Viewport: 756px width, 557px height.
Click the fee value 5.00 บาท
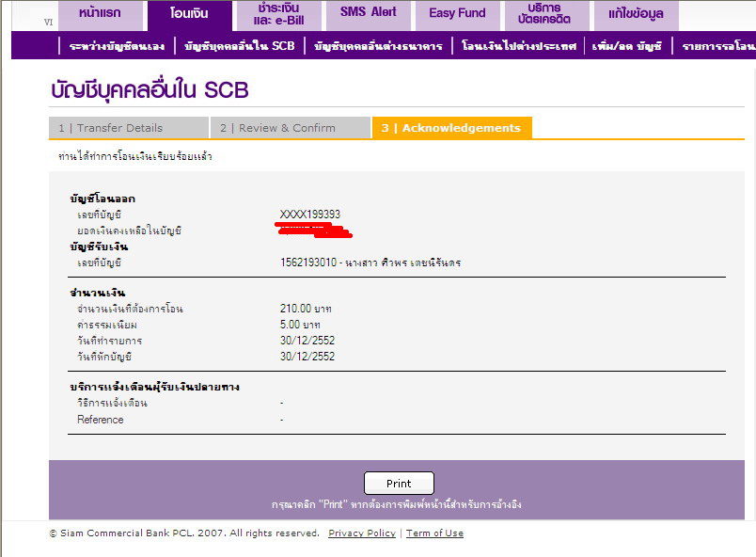tap(300, 325)
